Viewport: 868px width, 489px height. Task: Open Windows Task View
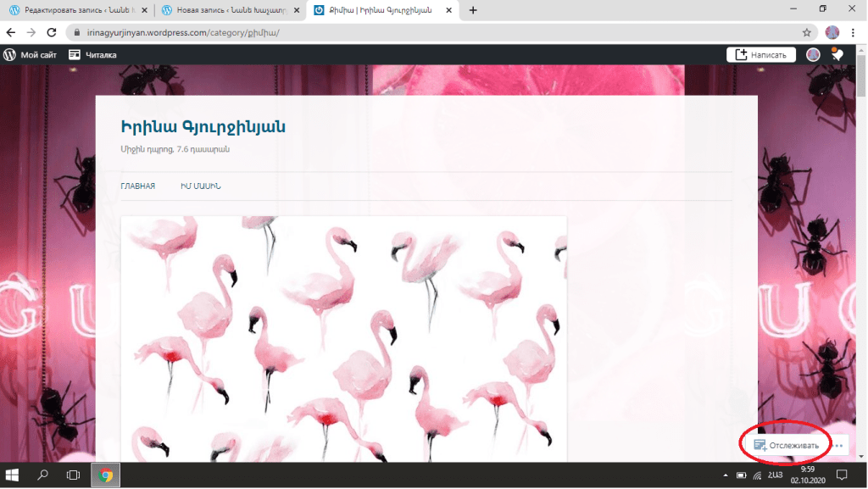[73, 475]
